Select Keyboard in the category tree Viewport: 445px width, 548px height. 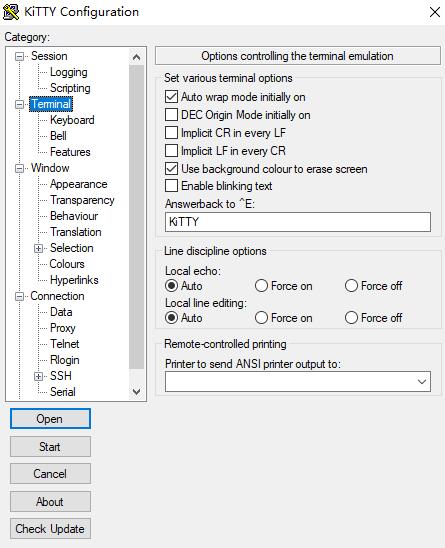(x=72, y=120)
